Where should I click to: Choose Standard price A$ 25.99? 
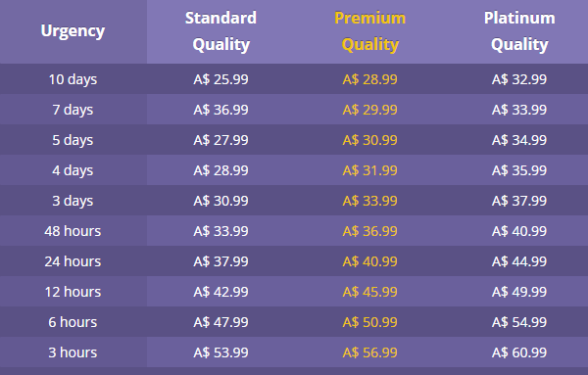(x=220, y=79)
